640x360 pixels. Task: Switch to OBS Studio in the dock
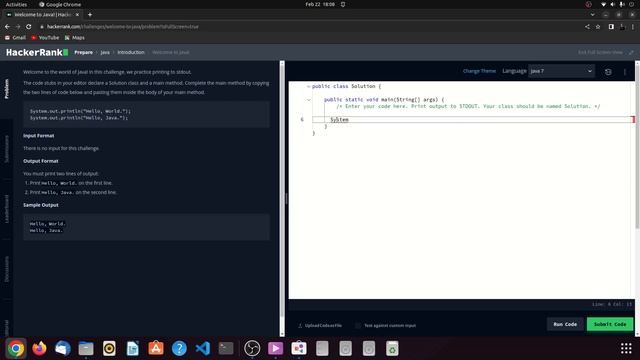click(x=252, y=348)
